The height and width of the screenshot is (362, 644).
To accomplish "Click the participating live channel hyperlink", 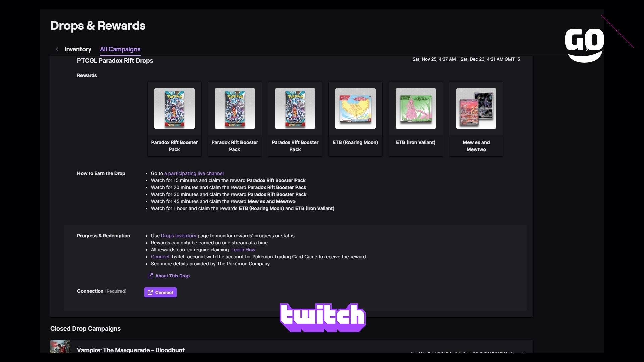I will click(x=194, y=173).
